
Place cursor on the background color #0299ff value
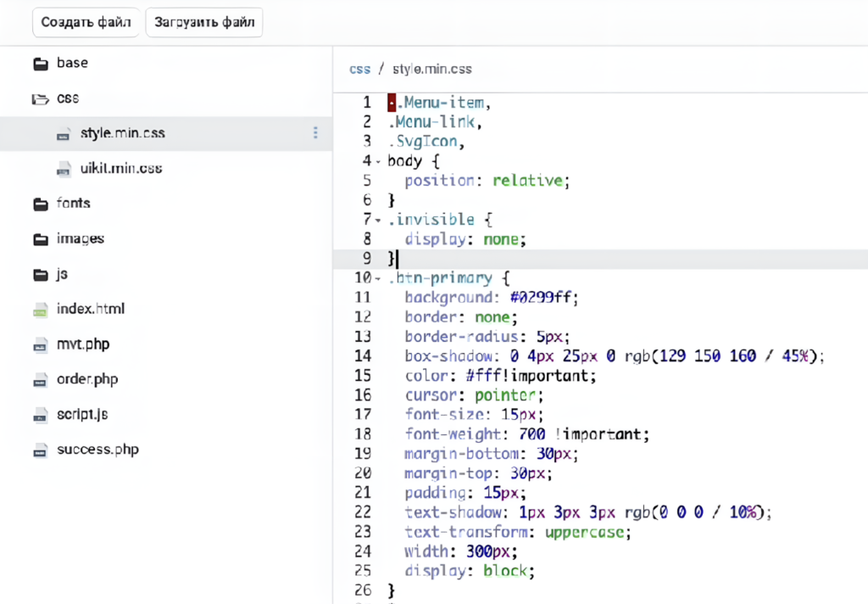(x=542, y=298)
